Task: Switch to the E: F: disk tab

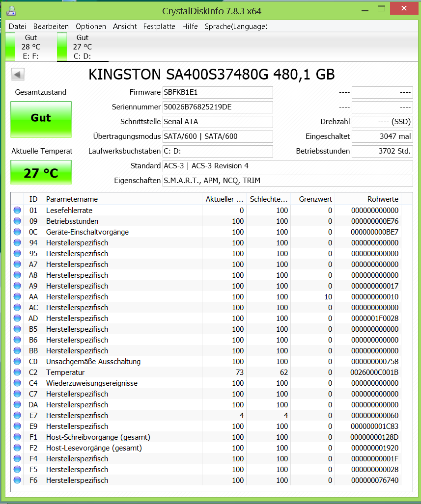Action: [x=31, y=47]
